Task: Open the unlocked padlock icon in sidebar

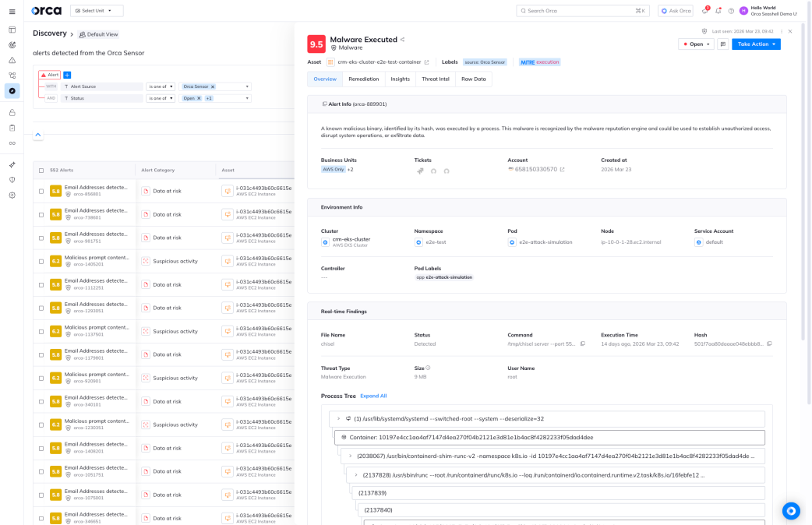Action: (12, 112)
